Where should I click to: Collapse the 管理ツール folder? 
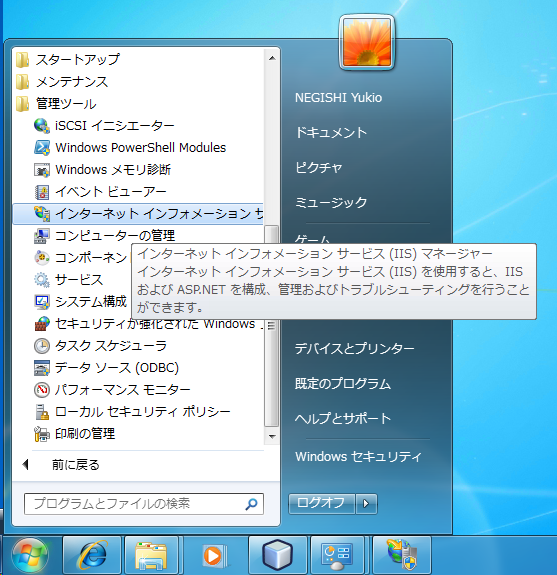pyautogui.click(x=66, y=103)
